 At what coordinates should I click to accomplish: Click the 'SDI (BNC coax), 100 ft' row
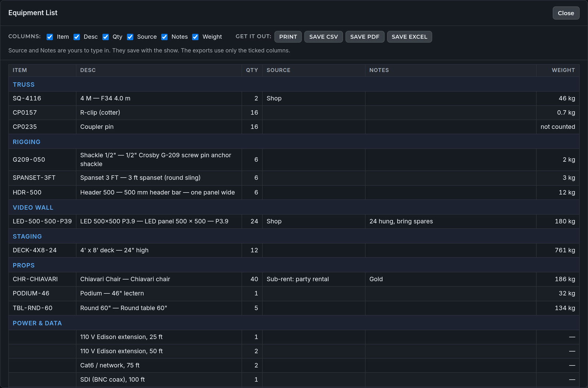tap(294, 380)
